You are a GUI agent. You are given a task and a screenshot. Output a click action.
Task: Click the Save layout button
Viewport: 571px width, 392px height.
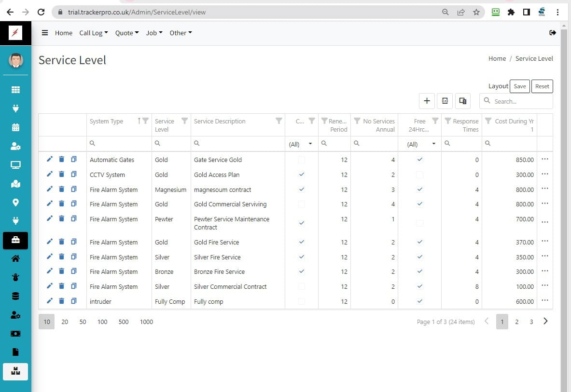519,86
